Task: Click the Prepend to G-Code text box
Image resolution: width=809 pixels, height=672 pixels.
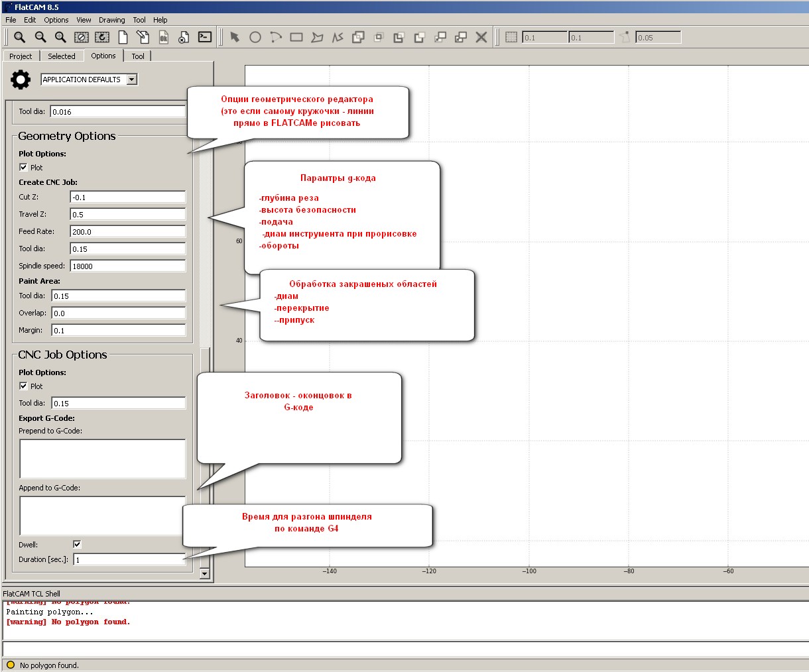Action: [x=103, y=459]
